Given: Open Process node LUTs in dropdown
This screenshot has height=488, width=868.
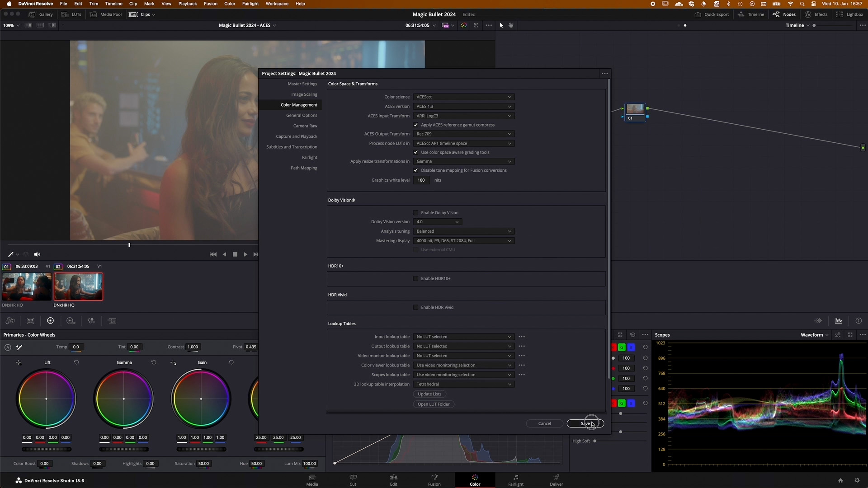Looking at the screenshot, I should pos(464,143).
